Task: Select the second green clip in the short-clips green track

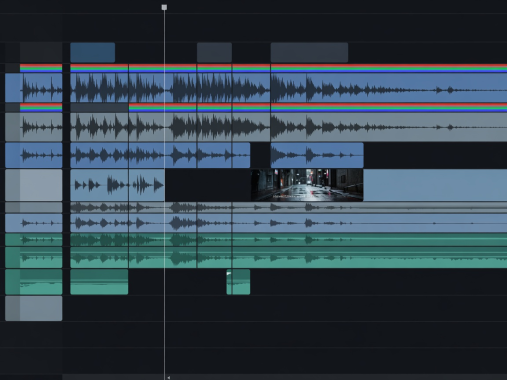Action: click(x=99, y=282)
